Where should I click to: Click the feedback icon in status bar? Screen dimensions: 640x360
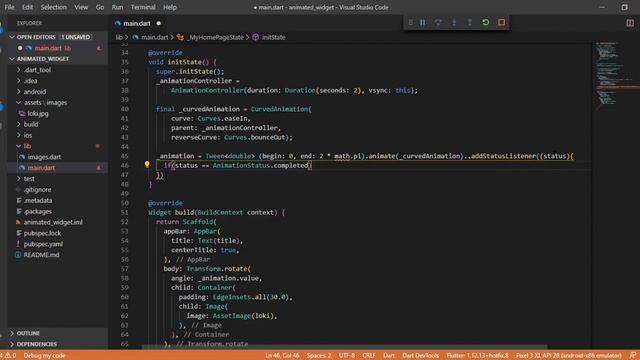pos(632,356)
